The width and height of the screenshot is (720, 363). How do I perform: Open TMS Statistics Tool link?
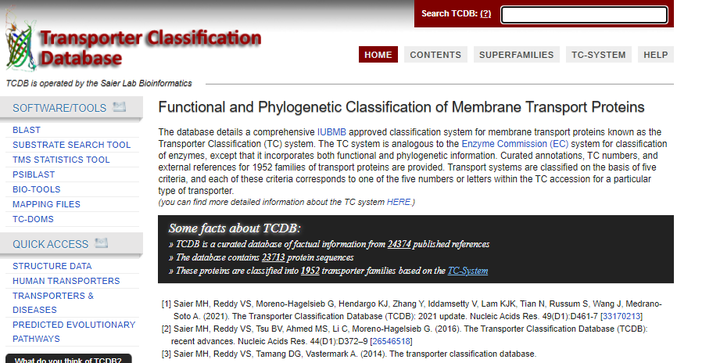click(61, 160)
